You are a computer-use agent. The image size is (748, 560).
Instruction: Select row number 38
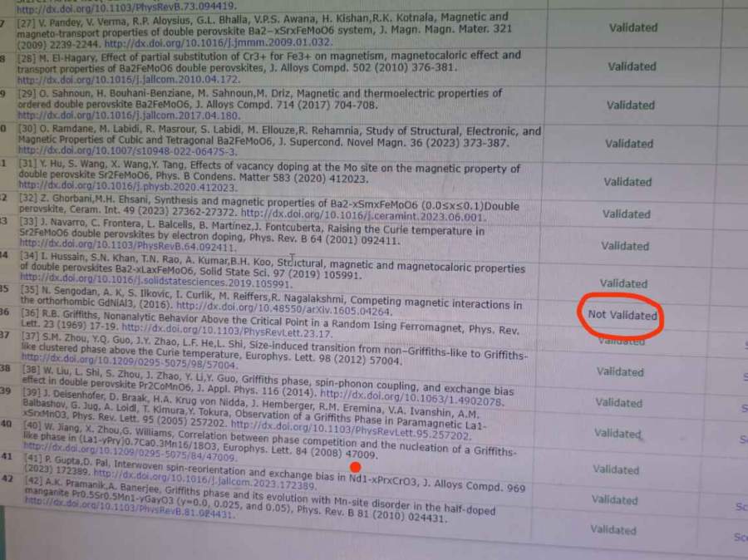coord(5,368)
